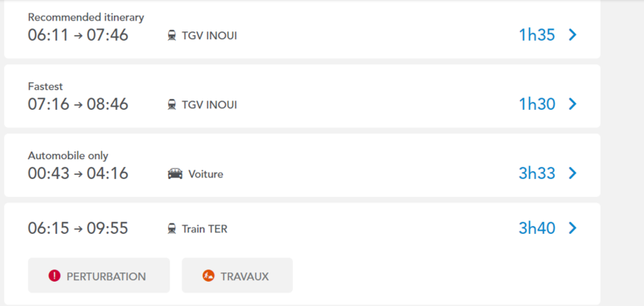This screenshot has width=644, height=306.
Task: Click the train icon beside 07:16 TGV INOUI
Action: [172, 104]
